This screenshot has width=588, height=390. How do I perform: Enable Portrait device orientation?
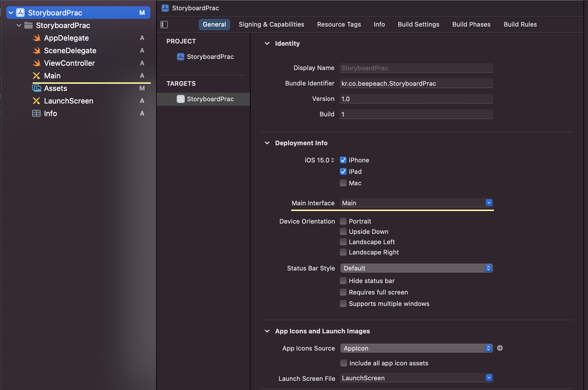[x=343, y=221]
